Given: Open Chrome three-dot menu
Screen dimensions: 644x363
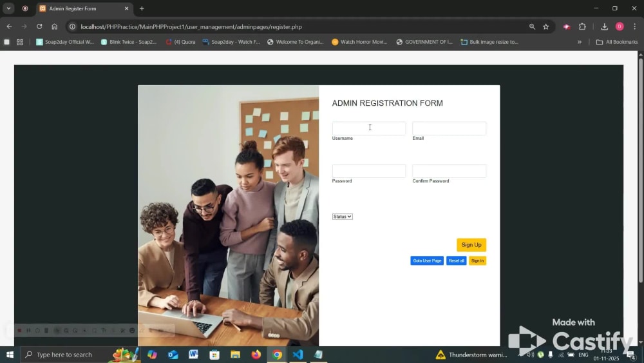Looking at the screenshot, I should point(635,26).
